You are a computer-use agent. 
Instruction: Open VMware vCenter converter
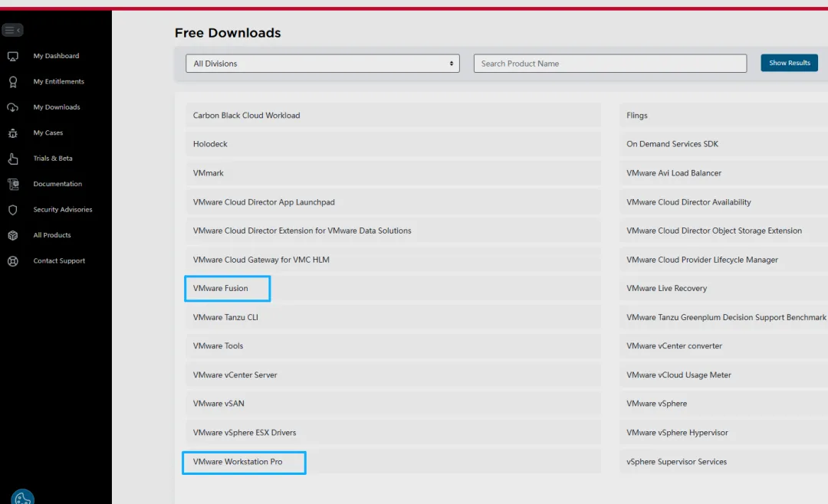click(x=724, y=346)
